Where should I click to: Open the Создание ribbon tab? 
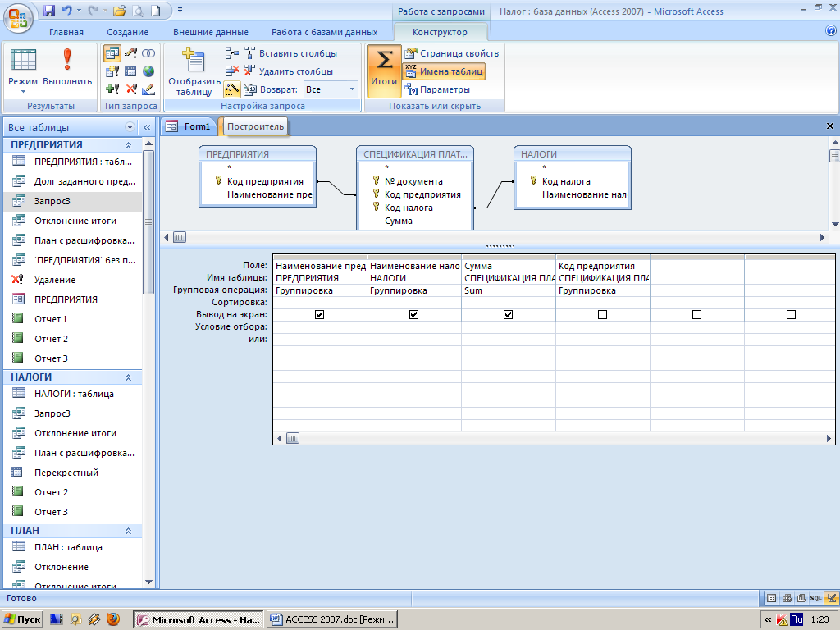pyautogui.click(x=127, y=32)
